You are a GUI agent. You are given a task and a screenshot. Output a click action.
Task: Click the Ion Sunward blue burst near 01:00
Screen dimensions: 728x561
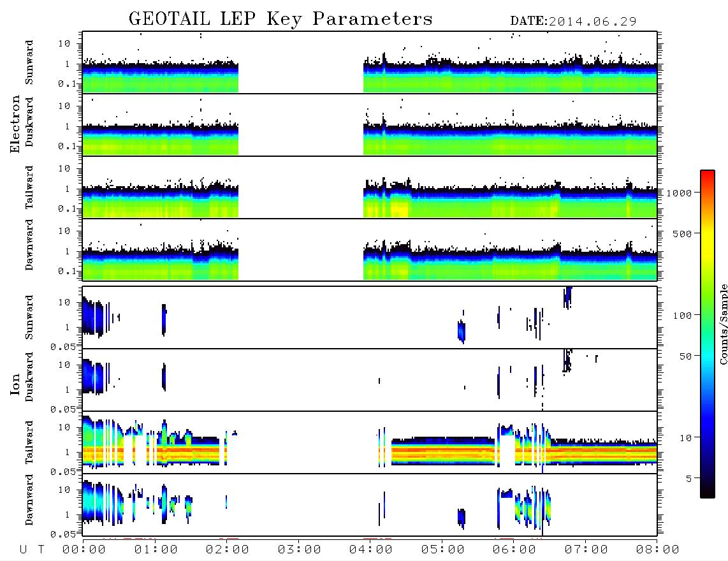[164, 319]
